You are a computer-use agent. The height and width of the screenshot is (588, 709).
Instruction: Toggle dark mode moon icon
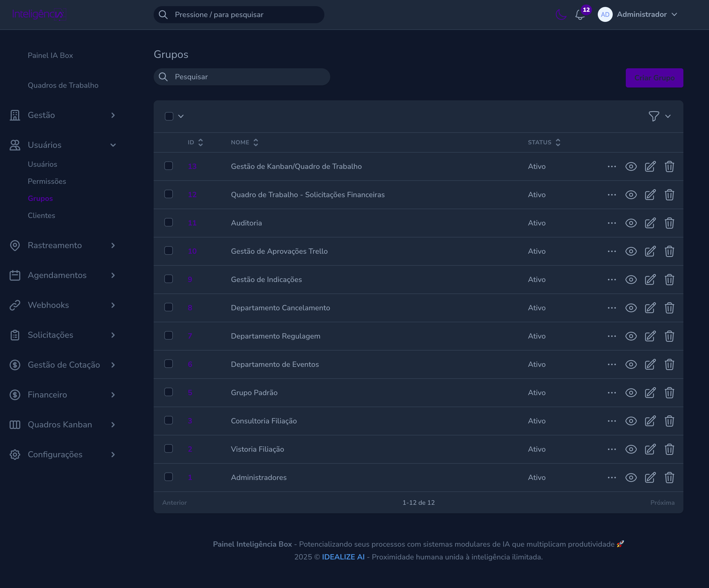point(561,14)
